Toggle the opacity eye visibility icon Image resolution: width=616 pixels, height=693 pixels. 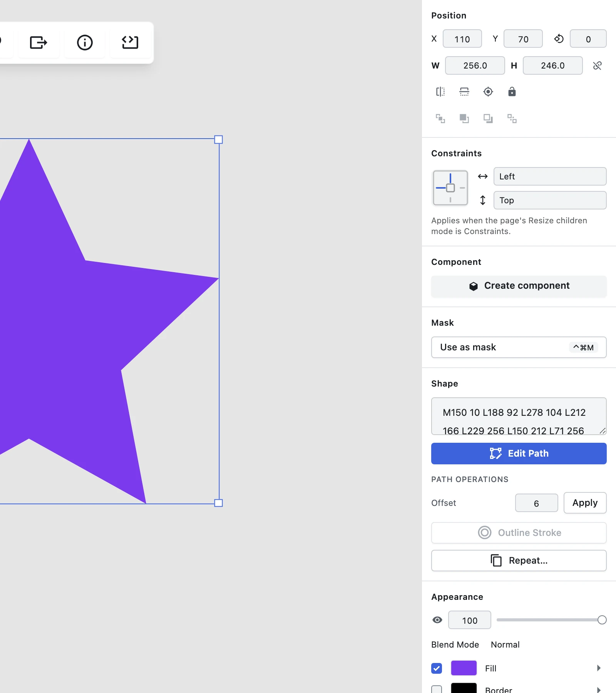point(437,620)
